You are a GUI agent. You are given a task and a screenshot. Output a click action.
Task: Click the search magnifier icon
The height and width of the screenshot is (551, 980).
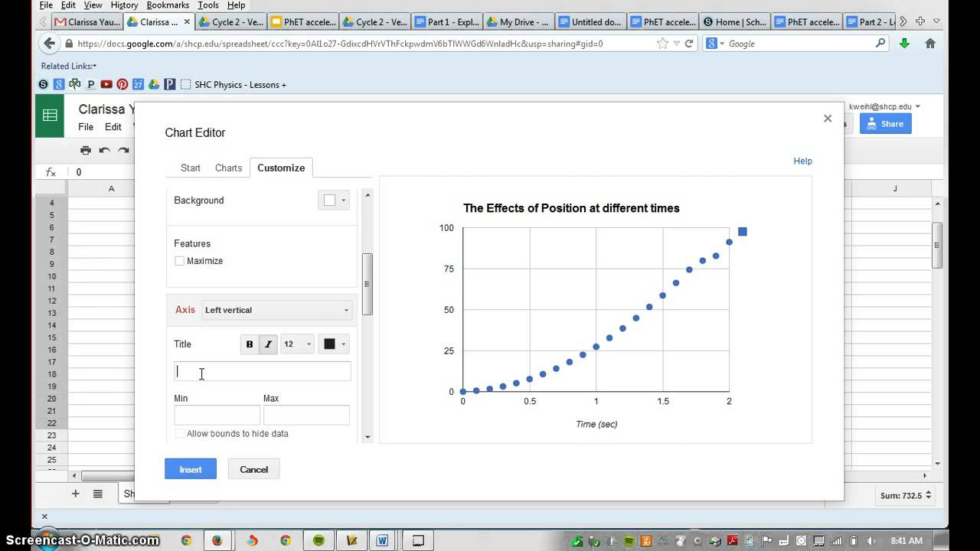tap(880, 44)
